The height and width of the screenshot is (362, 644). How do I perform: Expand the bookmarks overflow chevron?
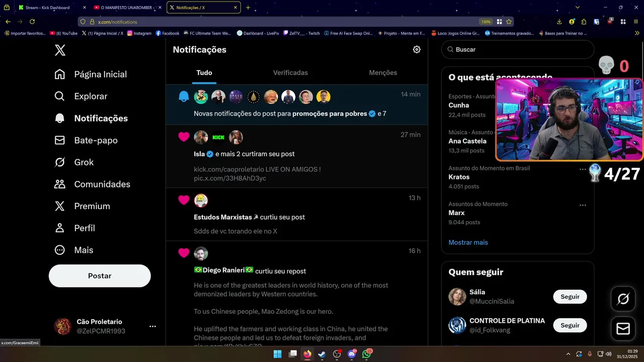pos(637,33)
